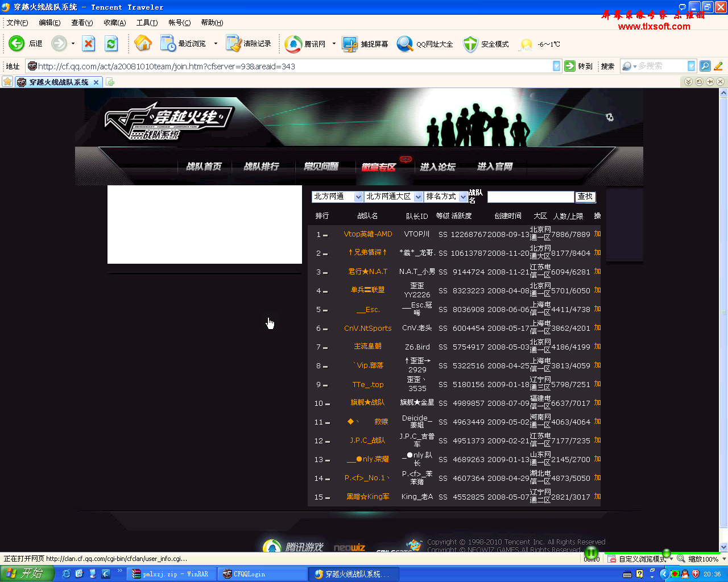Expand the 最近浏览 dropdown arrow
The height and width of the screenshot is (582, 728).
(x=216, y=44)
